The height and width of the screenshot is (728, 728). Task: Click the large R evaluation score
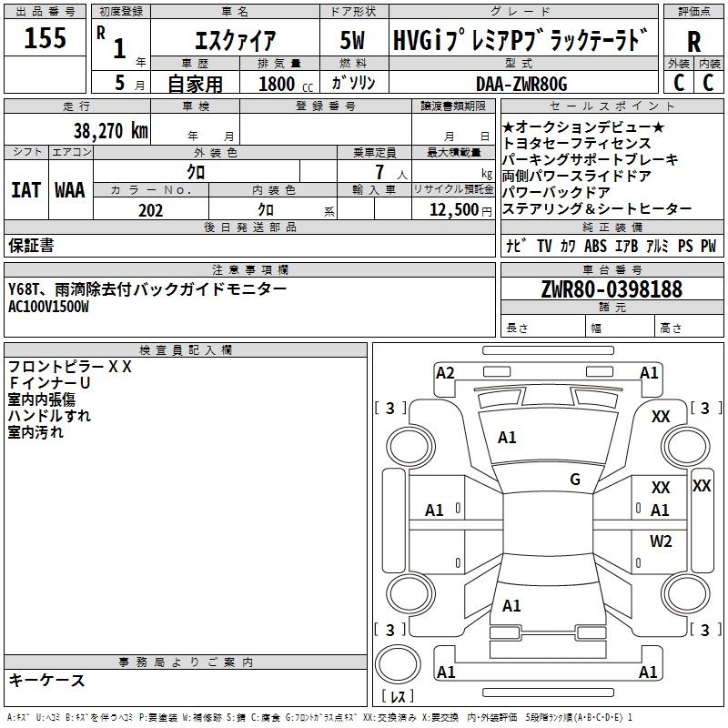693,42
